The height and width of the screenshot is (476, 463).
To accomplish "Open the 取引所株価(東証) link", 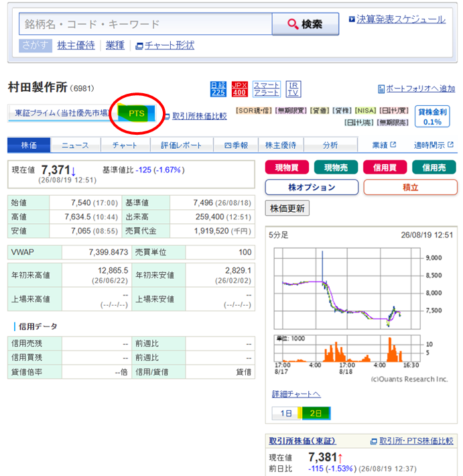I will pos(302,440).
